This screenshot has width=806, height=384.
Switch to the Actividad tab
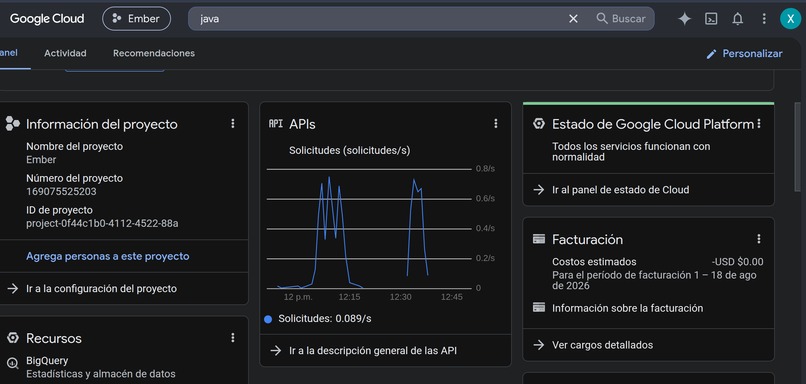pyautogui.click(x=65, y=53)
